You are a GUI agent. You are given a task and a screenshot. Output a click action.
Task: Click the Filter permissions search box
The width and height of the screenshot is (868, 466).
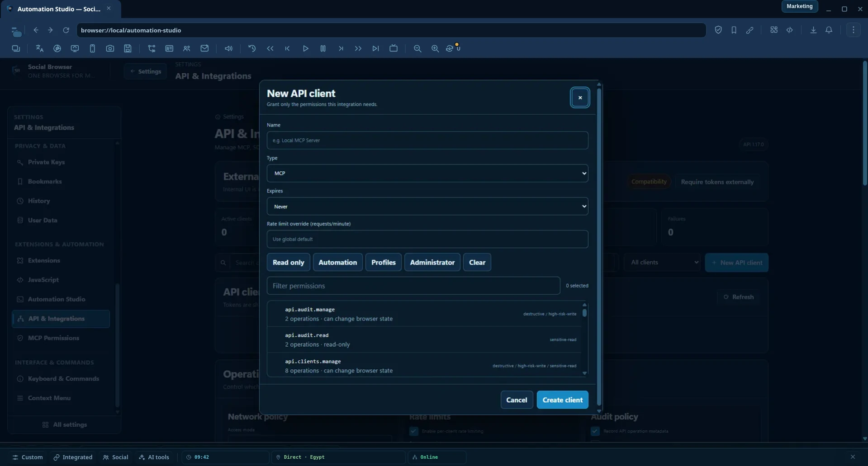tap(413, 286)
